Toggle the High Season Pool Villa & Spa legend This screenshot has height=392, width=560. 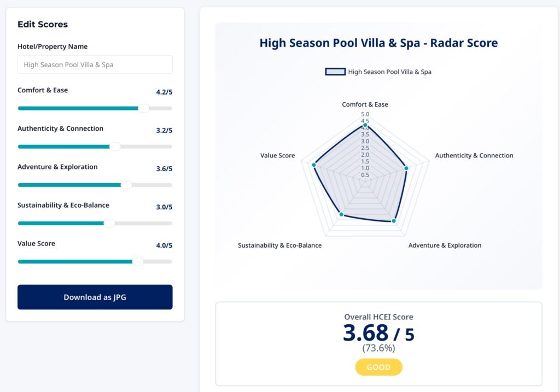pos(378,72)
